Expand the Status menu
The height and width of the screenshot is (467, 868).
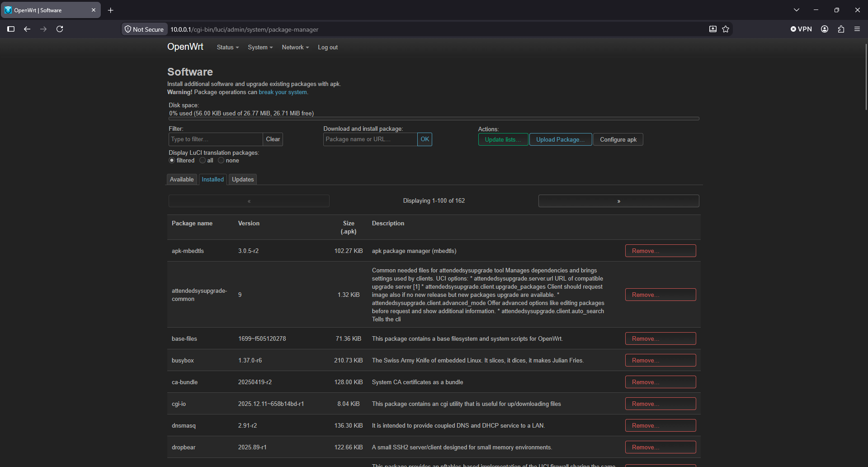[x=228, y=48]
